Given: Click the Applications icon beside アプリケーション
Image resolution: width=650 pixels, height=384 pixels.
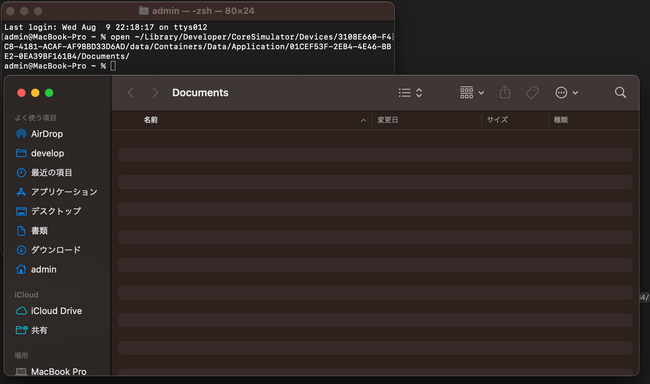Looking at the screenshot, I should click(21, 192).
